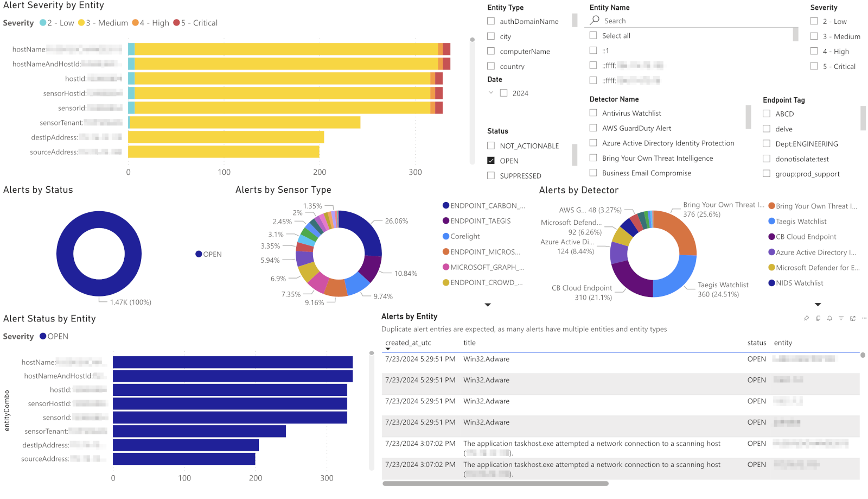Image resolution: width=868 pixels, height=499 pixels.
Task: Click the 2 - Low severity legend swatch
Action: pos(43,23)
